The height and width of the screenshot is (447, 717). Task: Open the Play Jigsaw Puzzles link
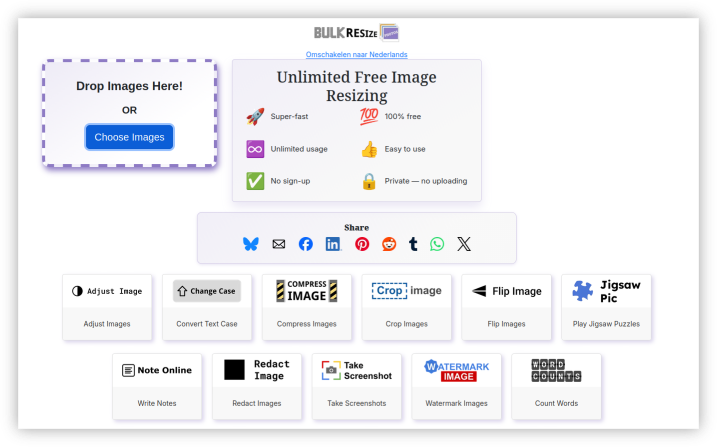606,324
